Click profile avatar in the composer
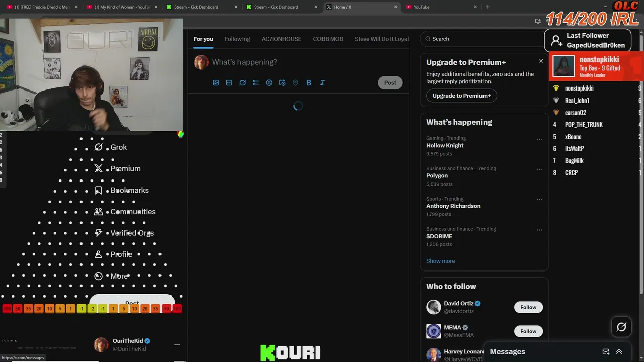The height and width of the screenshot is (362, 644). click(x=201, y=62)
